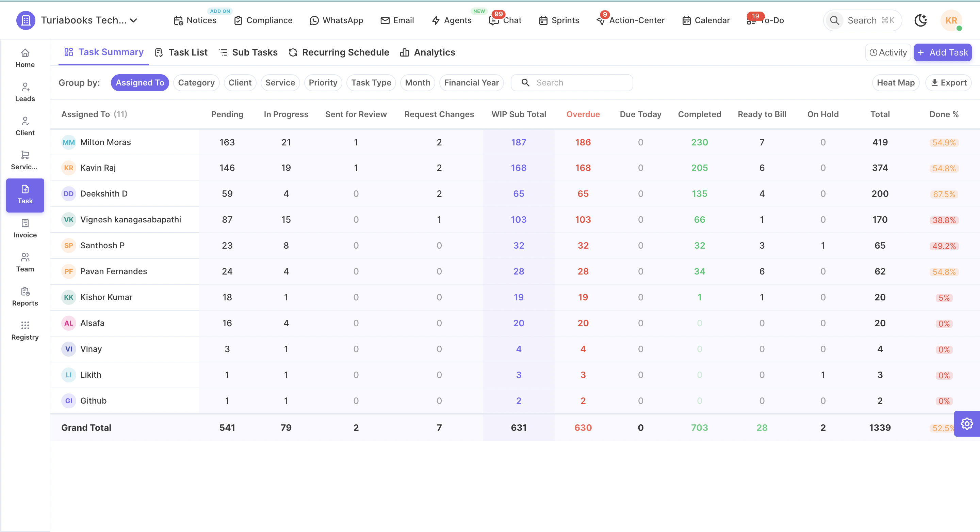Viewport: 980px width, 532px height.
Task: Open global Search ⌘K box
Action: 863,20
